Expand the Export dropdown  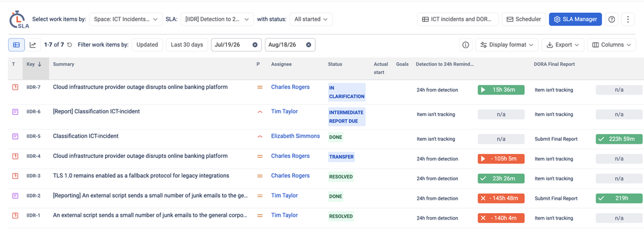click(563, 45)
